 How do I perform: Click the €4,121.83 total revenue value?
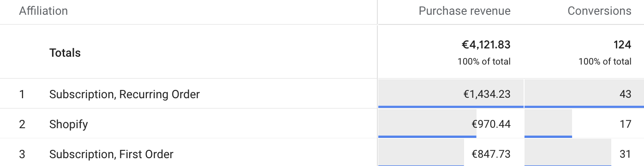486,45
